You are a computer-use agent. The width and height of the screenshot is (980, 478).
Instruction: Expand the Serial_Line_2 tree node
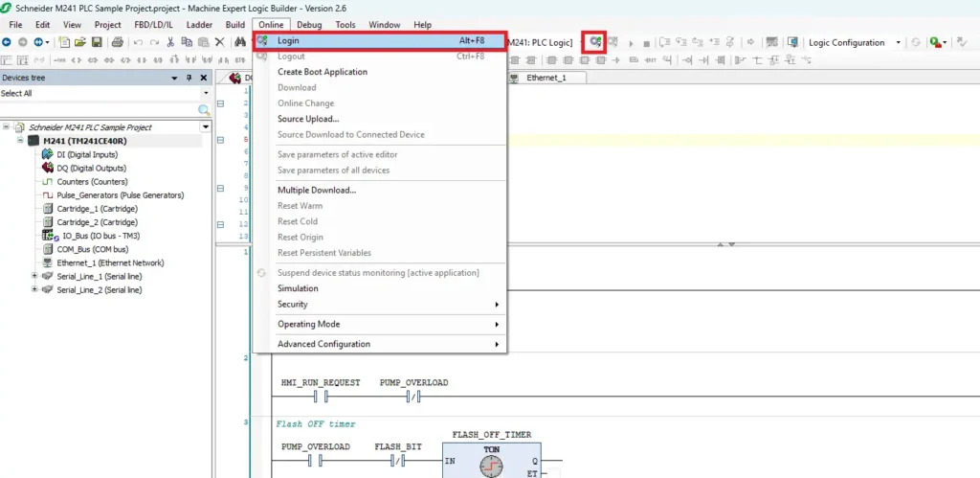(34, 289)
